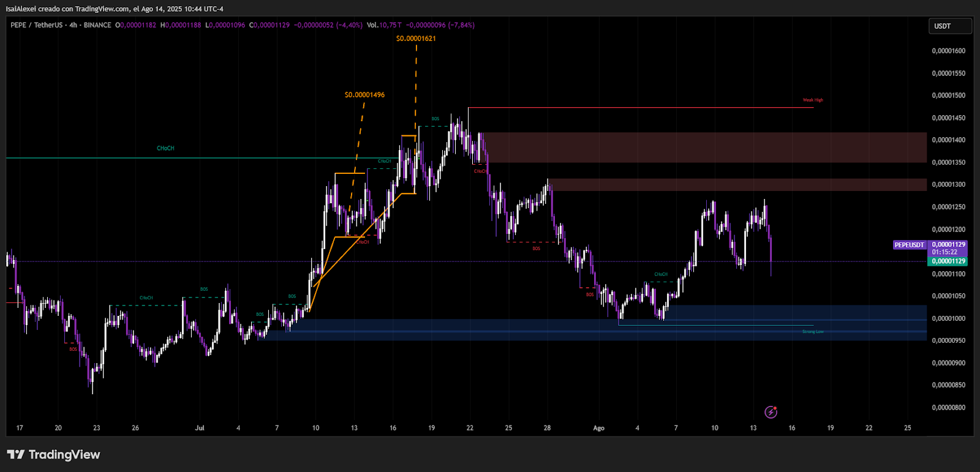Viewport: 980px width, 472px height.
Task: Click the 0,00001200 price axis label
Action: (949, 230)
